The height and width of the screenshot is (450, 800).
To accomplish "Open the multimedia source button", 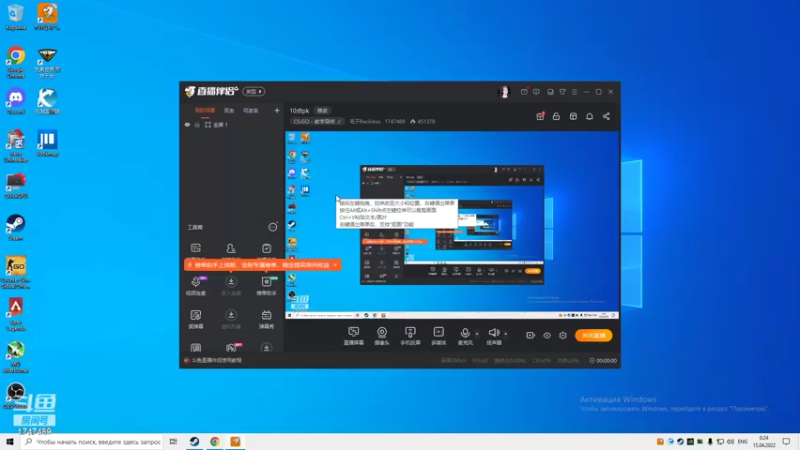I will click(438, 336).
